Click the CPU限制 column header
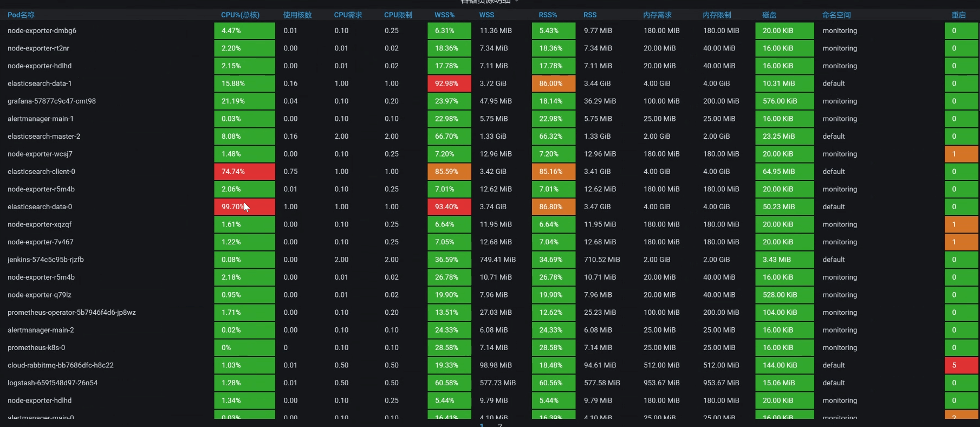Screen dimensions: 980x427 point(398,15)
